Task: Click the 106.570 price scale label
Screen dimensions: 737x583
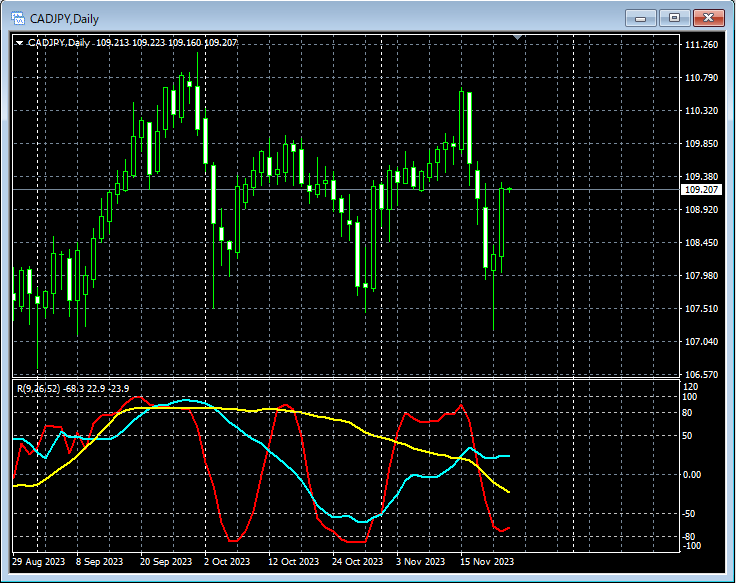Action: [701, 374]
